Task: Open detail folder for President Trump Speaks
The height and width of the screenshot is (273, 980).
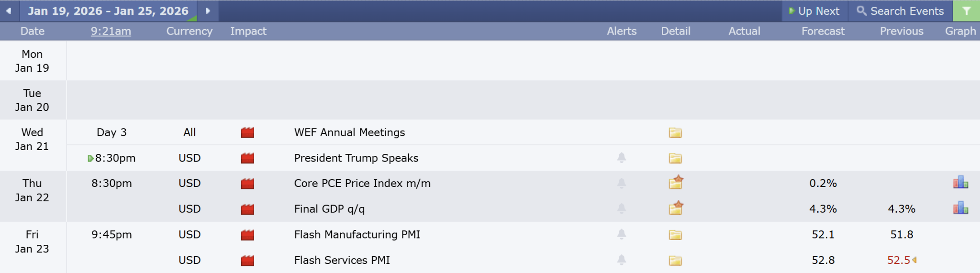Action: pyautogui.click(x=675, y=158)
